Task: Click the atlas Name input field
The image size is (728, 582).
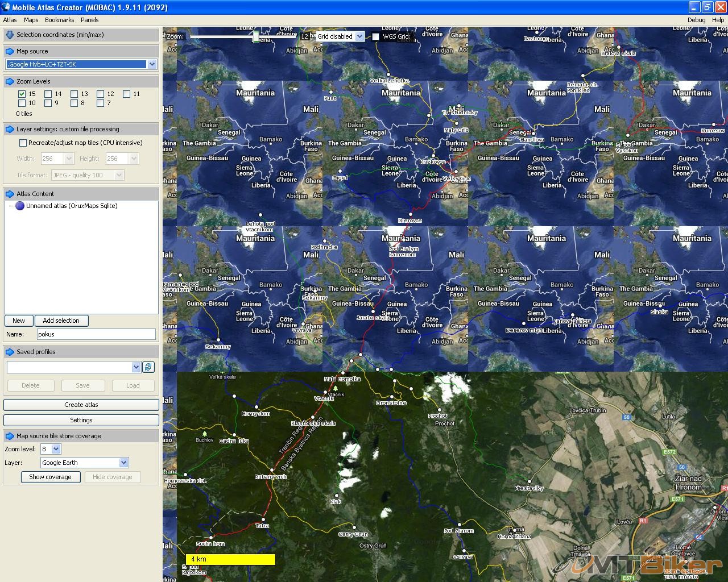Action: [96, 334]
